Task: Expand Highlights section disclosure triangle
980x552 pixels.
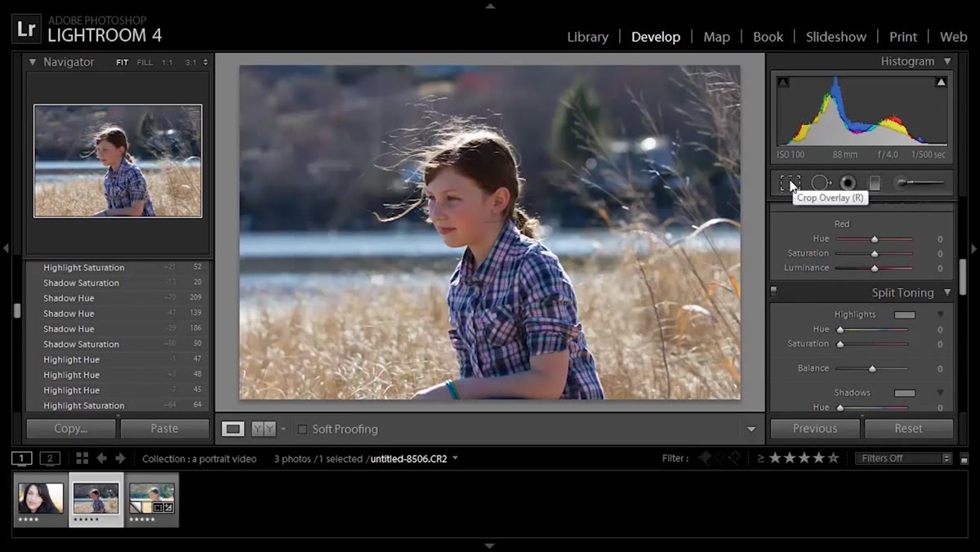Action: (x=940, y=314)
